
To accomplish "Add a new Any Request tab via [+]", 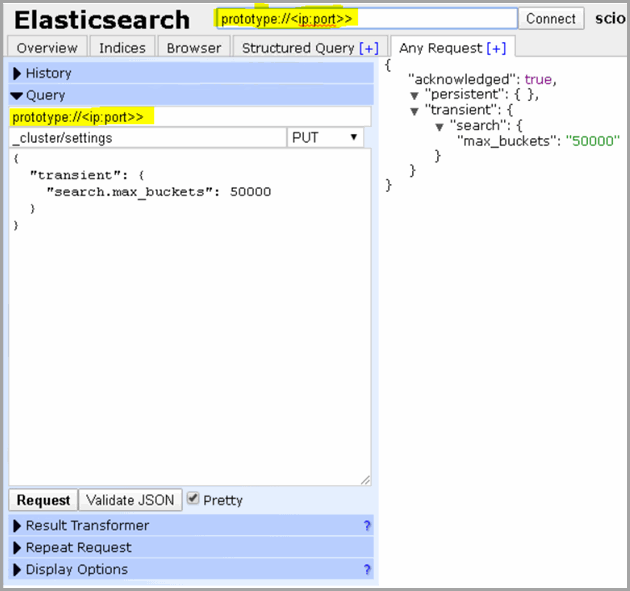I will (496, 48).
